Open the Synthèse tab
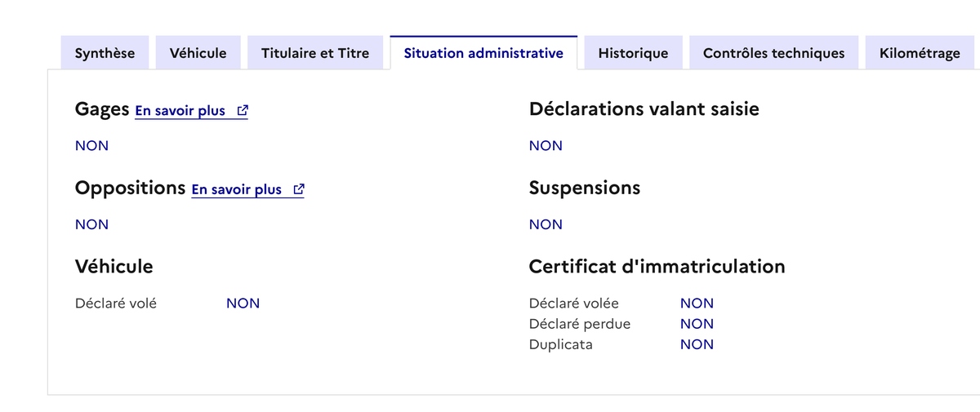Screen dimensions: 980x412 pos(105,53)
